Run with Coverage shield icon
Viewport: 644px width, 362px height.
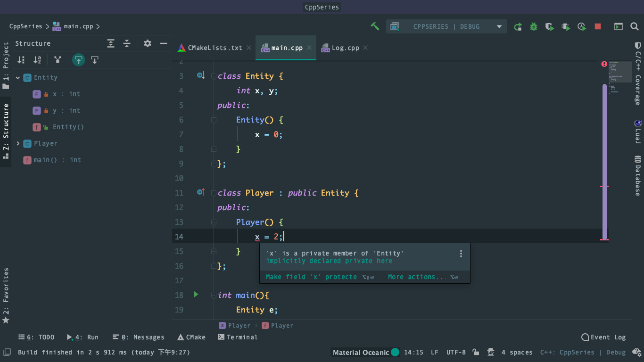550,27
